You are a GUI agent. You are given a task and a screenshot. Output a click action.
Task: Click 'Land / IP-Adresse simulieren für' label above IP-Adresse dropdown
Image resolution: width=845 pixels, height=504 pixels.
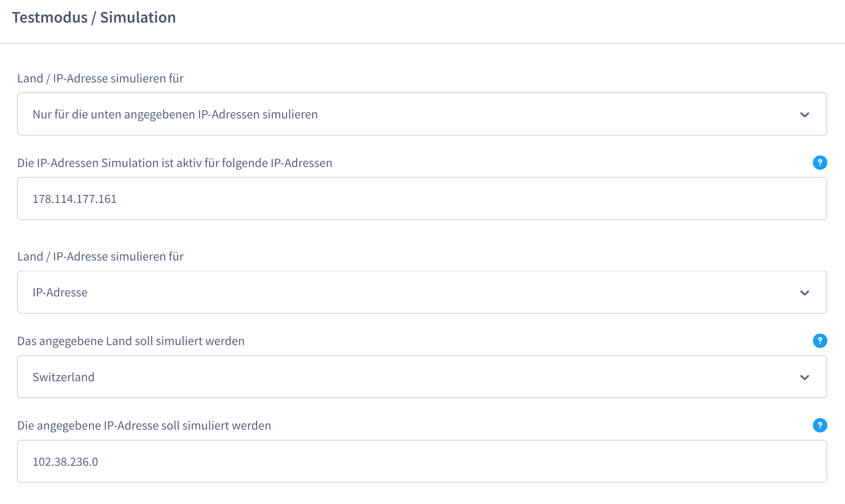(100, 256)
